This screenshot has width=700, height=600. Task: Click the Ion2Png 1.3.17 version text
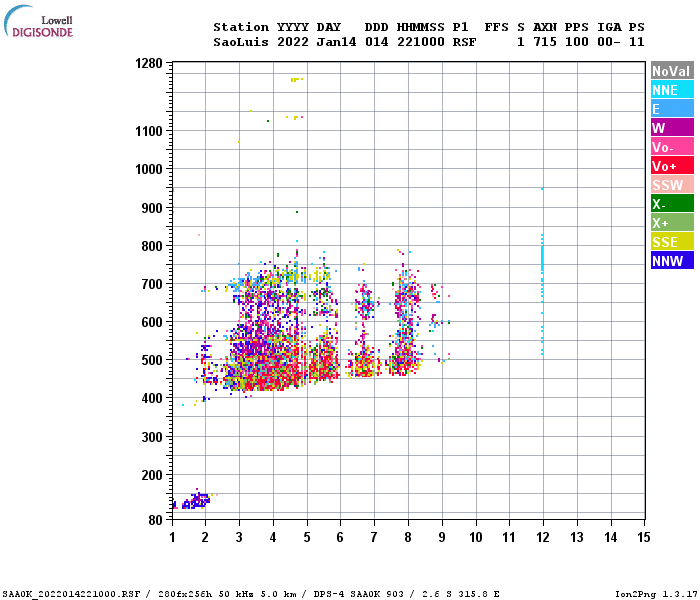coord(657,594)
